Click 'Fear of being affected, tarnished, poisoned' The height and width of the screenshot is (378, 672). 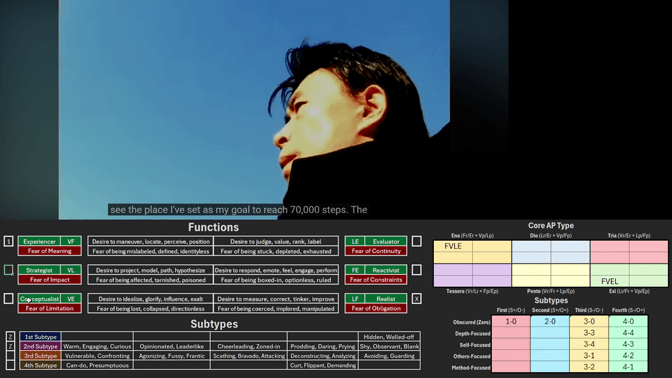tap(150, 280)
